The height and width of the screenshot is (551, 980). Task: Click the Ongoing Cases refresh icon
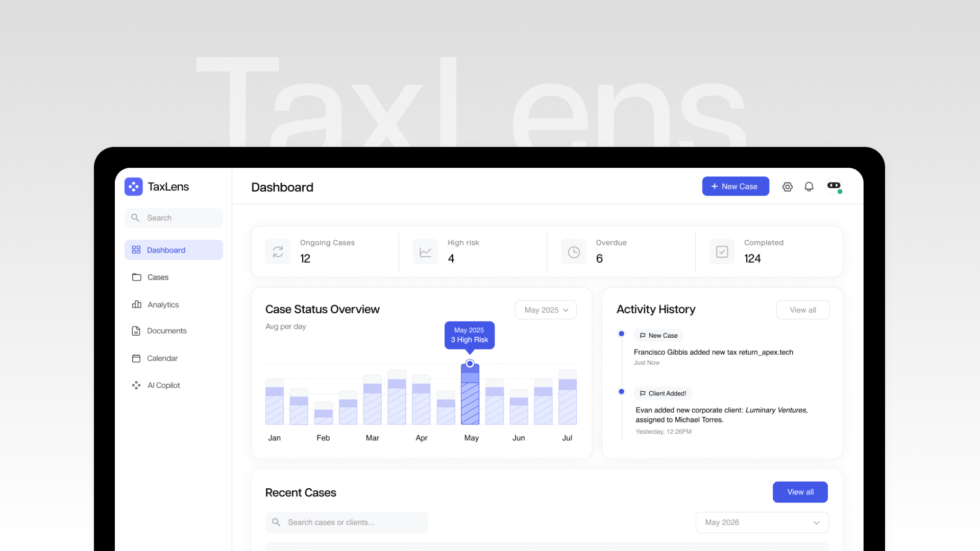[x=278, y=252]
